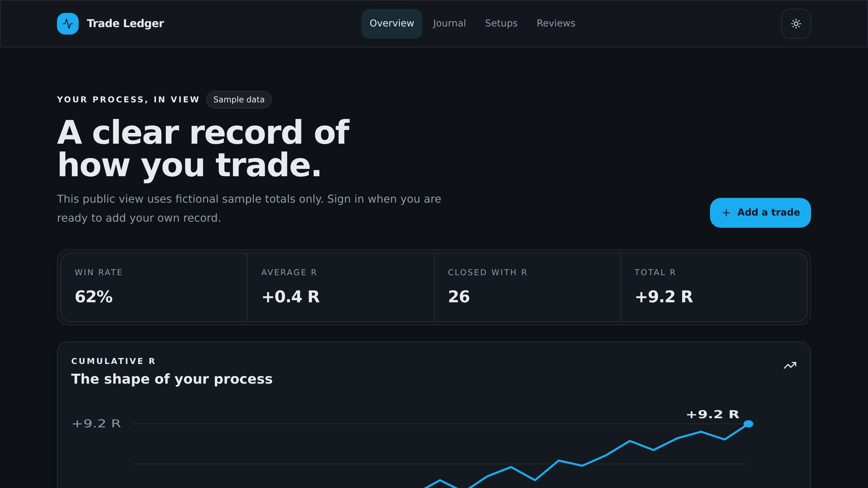The image size is (868, 488).
Task: Click the Trade Ledger pulse logo icon
Action: pos(68,24)
